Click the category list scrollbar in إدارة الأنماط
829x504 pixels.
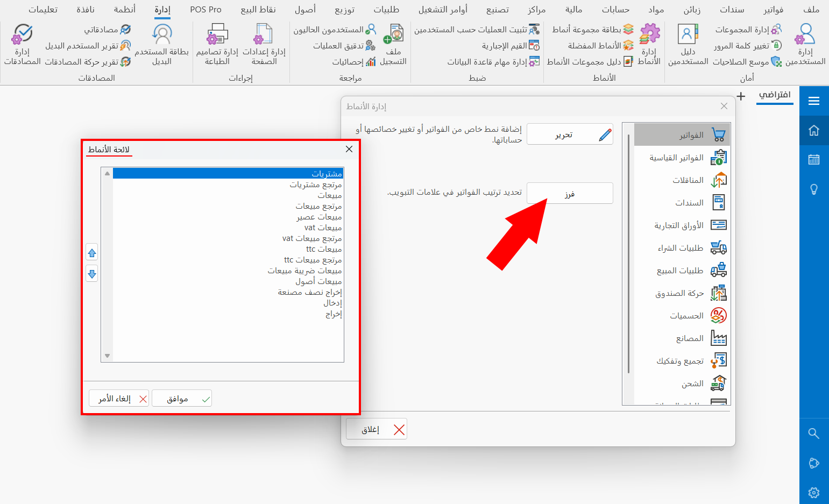pos(628,253)
